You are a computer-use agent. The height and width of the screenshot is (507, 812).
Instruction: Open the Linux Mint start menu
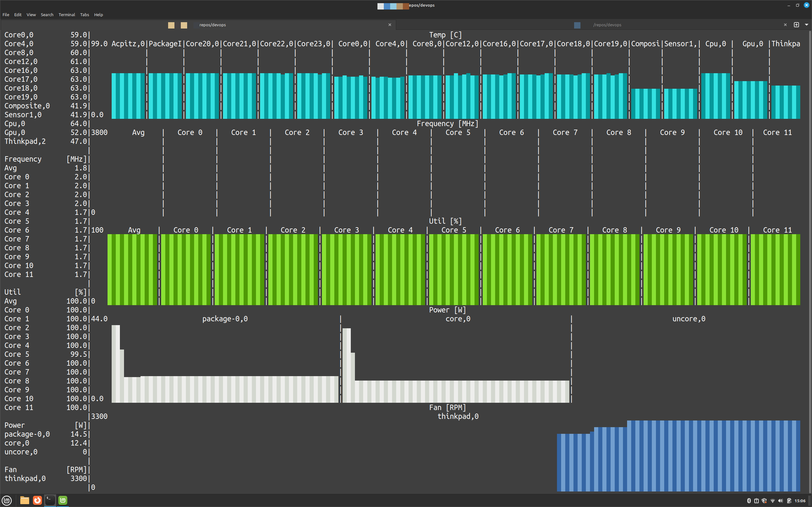[x=7, y=500]
